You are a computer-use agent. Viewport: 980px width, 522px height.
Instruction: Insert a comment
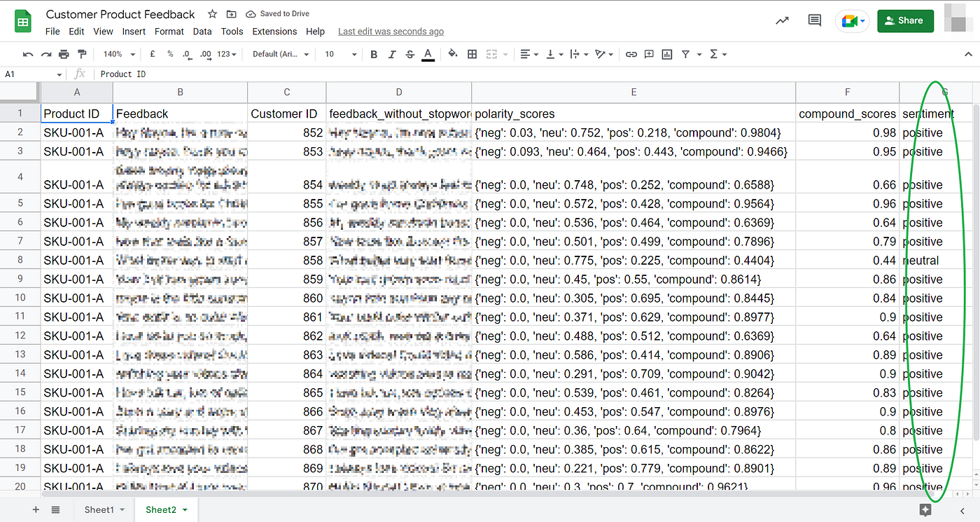(649, 54)
